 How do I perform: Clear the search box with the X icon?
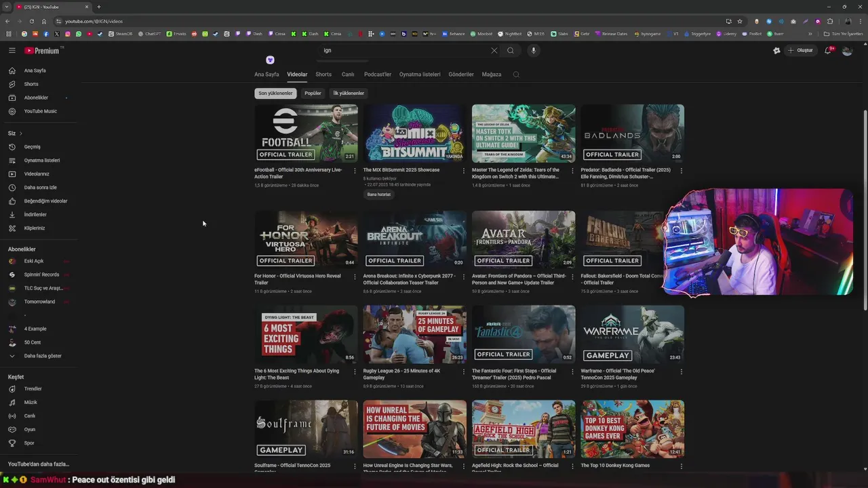point(494,50)
